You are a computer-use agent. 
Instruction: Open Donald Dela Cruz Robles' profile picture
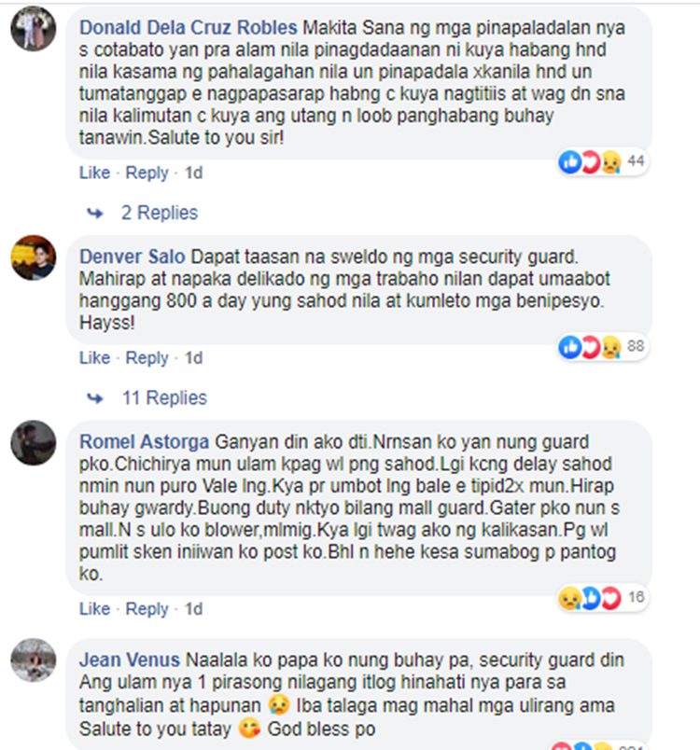pos(33,29)
